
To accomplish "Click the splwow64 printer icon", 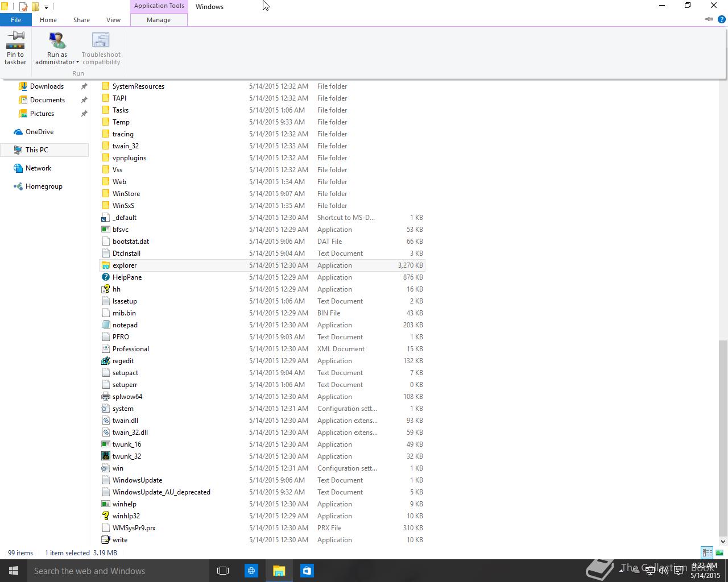I will pyautogui.click(x=105, y=397).
